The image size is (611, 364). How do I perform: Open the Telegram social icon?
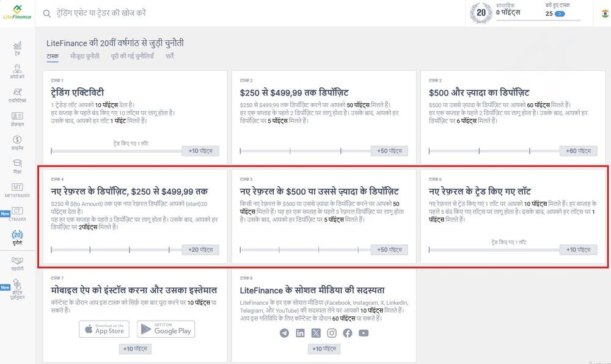pyautogui.click(x=285, y=333)
